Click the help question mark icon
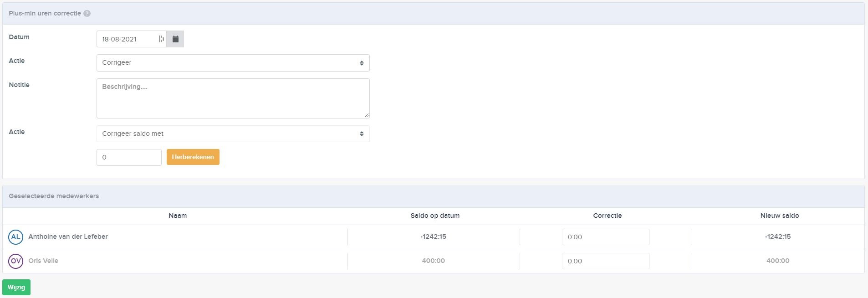This screenshot has width=868, height=298. click(87, 14)
